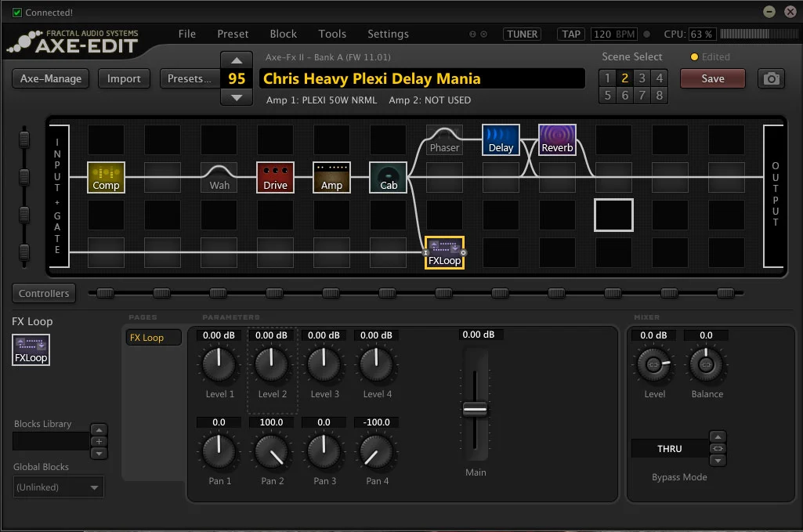Open Axe-Manage
Screen dimensions: 803x532
51,79
